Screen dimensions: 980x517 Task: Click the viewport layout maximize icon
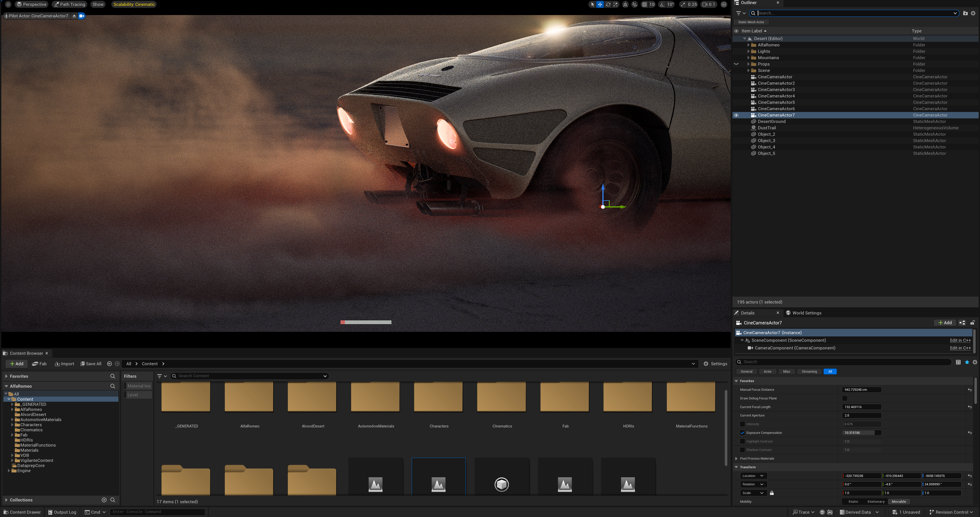[724, 5]
